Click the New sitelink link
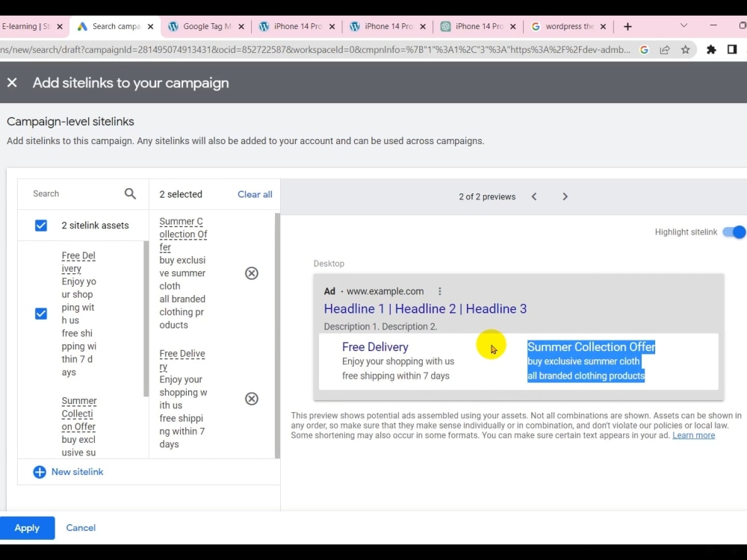The image size is (747, 560). 77,472
